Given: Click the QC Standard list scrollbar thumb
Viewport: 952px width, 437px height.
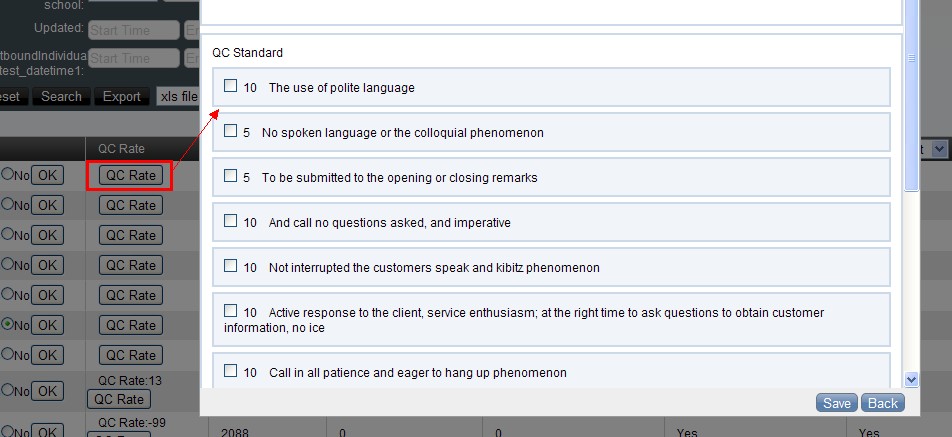Looking at the screenshot, I should point(911,120).
